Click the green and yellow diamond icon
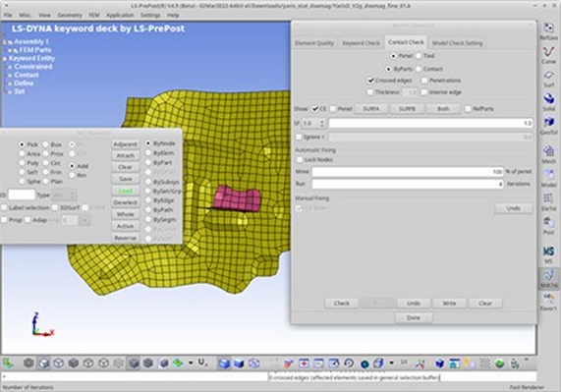 178,364
